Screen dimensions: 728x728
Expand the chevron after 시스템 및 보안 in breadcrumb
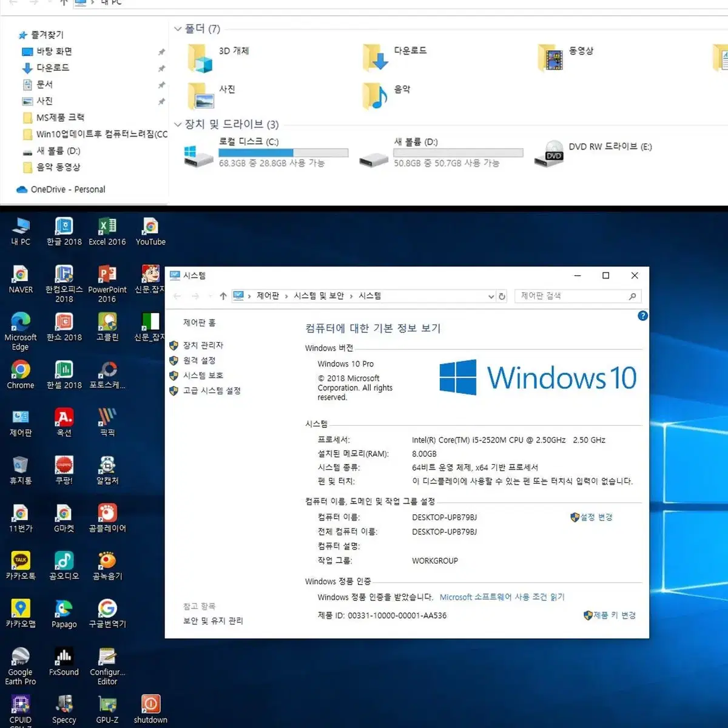coord(351,296)
